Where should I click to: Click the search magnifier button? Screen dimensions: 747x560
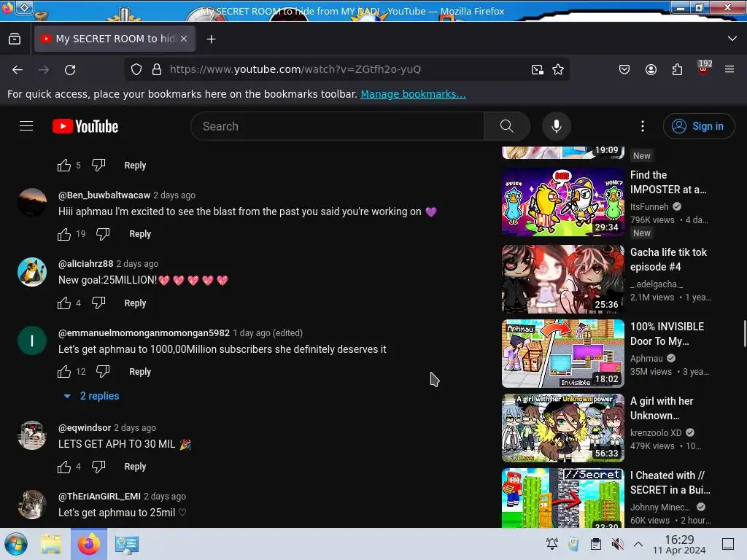[x=506, y=126]
